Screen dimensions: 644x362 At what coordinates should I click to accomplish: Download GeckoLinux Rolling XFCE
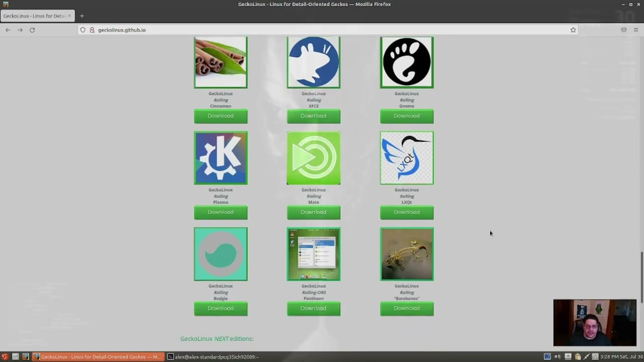(x=313, y=116)
